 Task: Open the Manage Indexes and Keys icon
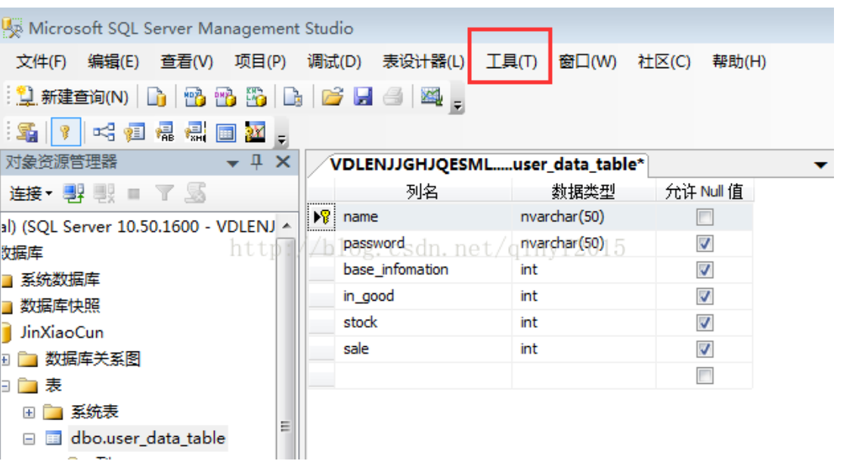click(135, 133)
